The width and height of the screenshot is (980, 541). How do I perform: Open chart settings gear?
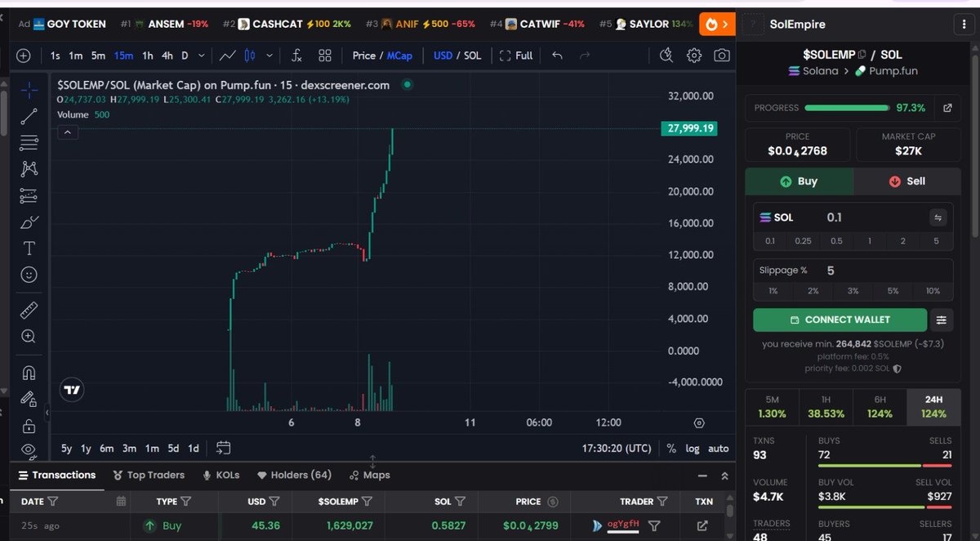(x=694, y=56)
